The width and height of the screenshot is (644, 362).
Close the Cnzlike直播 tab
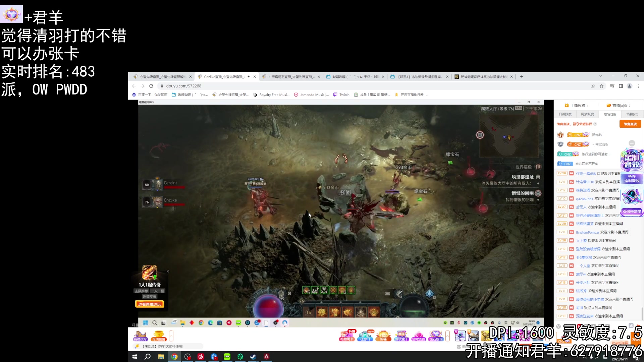coord(255,77)
